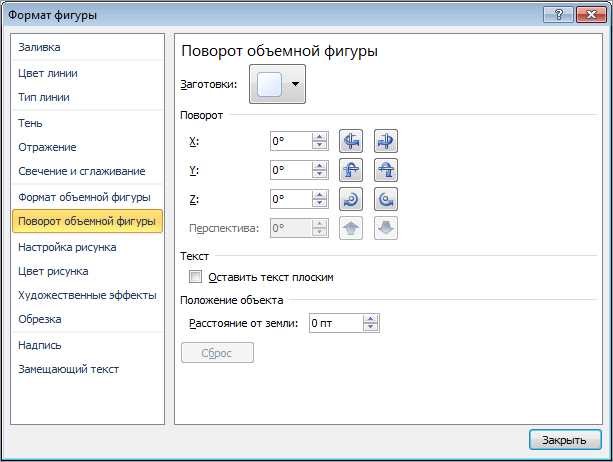Select 'Формат объемной фигуры' in the sidebar

pos(84,197)
